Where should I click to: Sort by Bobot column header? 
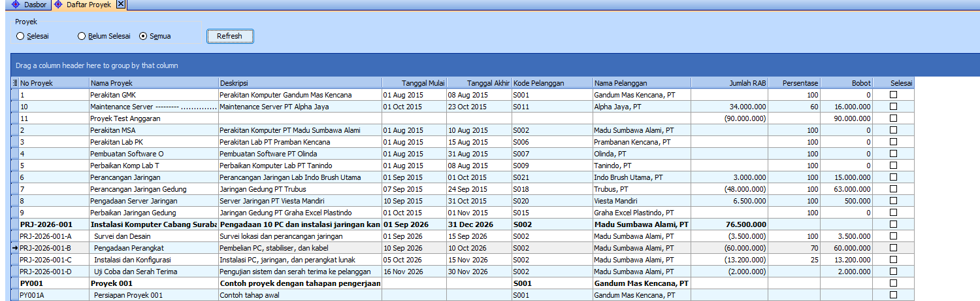pos(847,83)
